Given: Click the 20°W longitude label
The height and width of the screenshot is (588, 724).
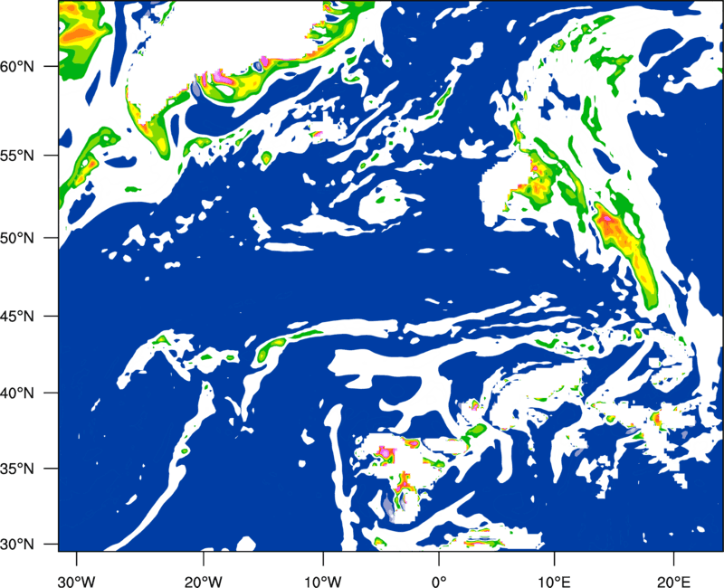Looking at the screenshot, I should [203, 582].
